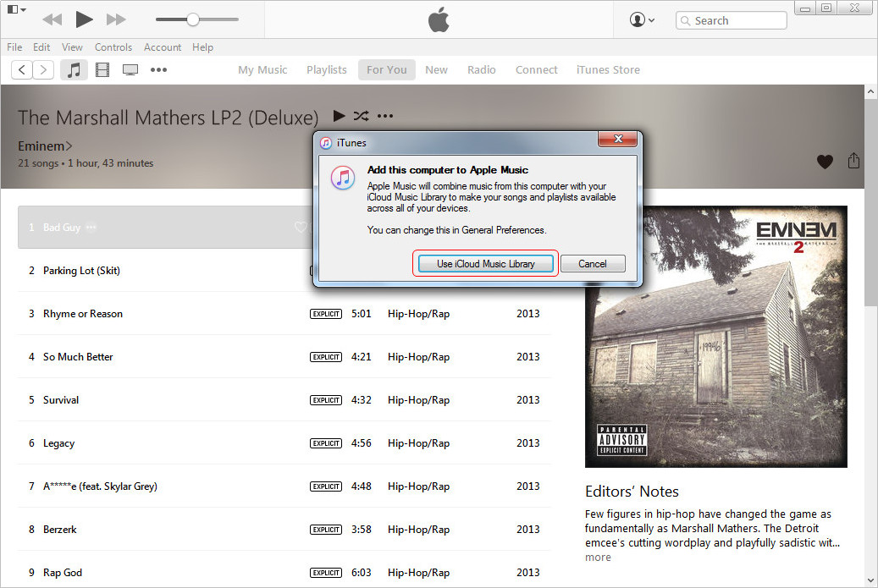Select the Bad Guy track row
Image resolution: width=878 pixels, height=588 pixels.
point(166,227)
